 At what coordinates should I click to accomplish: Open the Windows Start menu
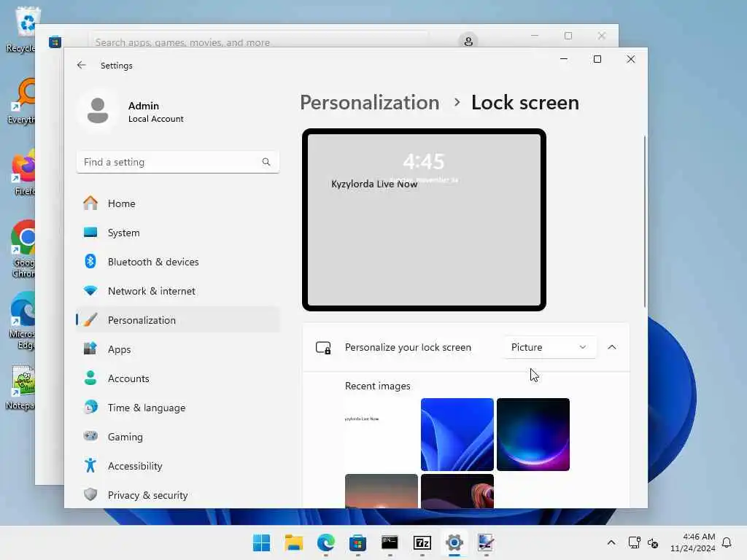(x=261, y=542)
